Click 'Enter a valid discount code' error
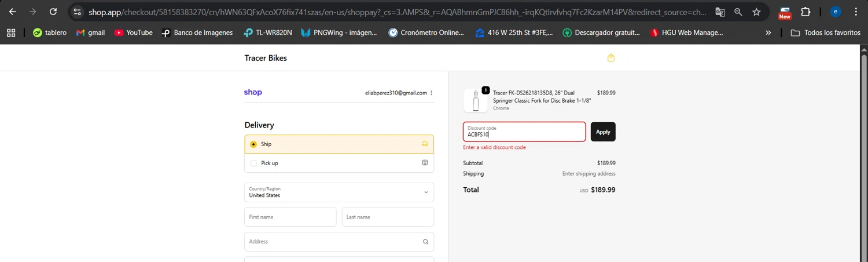The height and width of the screenshot is (262, 868). coord(495,147)
